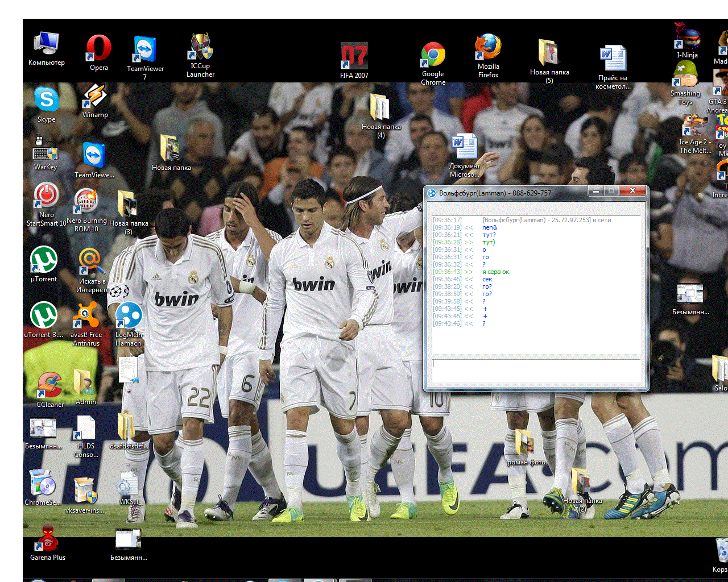Viewport: 728px width, 582px height.
Task: Launch Opera browser shortcut
Action: [99, 53]
